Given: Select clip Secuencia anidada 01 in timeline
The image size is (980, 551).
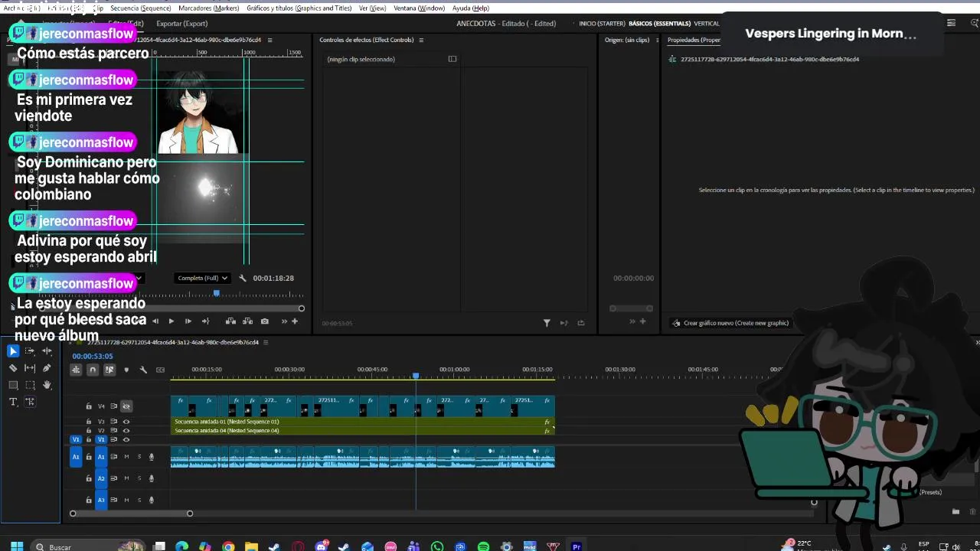Looking at the screenshot, I should 362,422.
